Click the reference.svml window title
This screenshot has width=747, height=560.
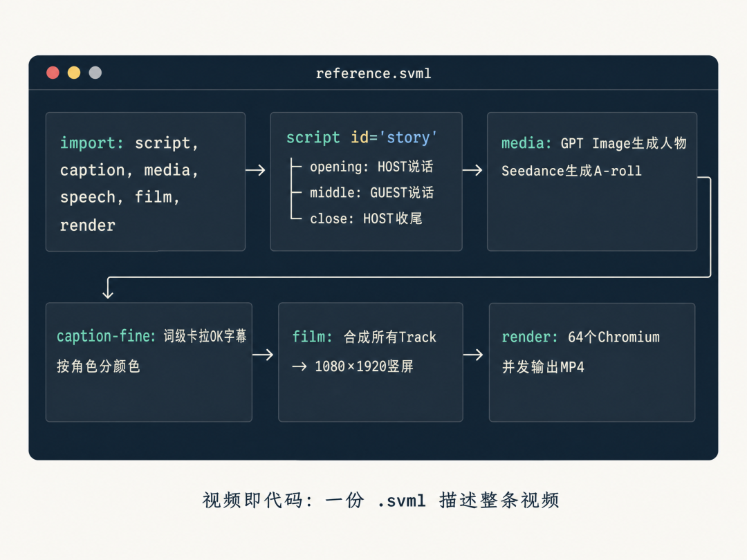(373, 73)
